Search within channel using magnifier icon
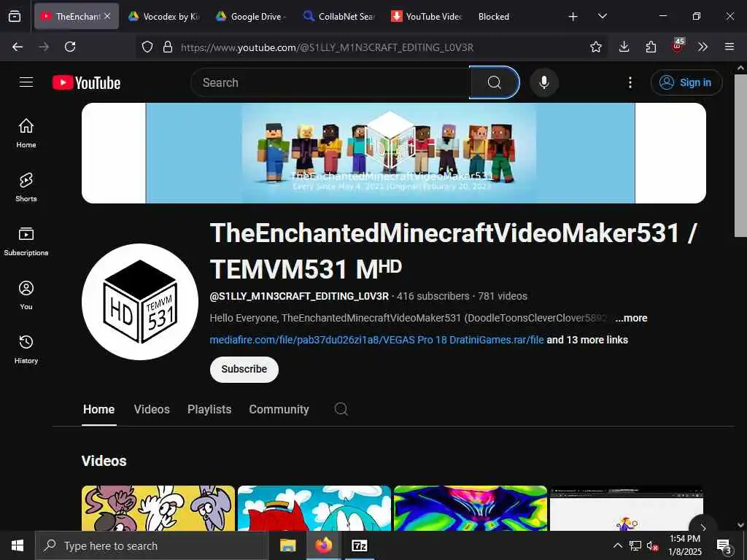The width and height of the screenshot is (747, 560). pos(341,409)
